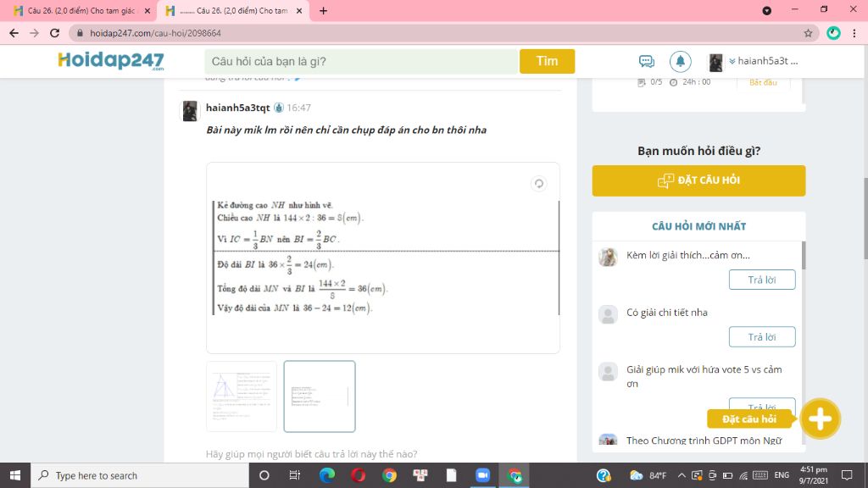Open Google Chrome taskbar icon
This screenshot has width=868, height=488.
(x=389, y=475)
